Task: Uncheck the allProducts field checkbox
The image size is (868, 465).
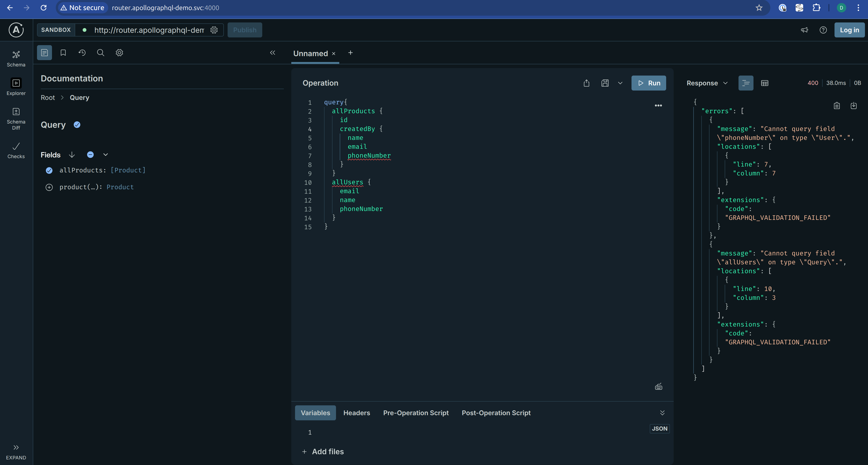Action: (x=49, y=170)
